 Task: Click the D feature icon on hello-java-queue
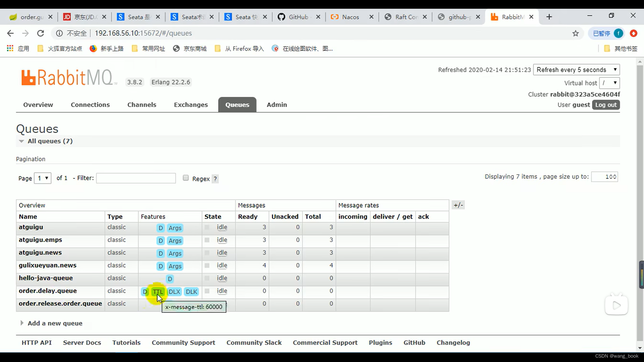170,279
